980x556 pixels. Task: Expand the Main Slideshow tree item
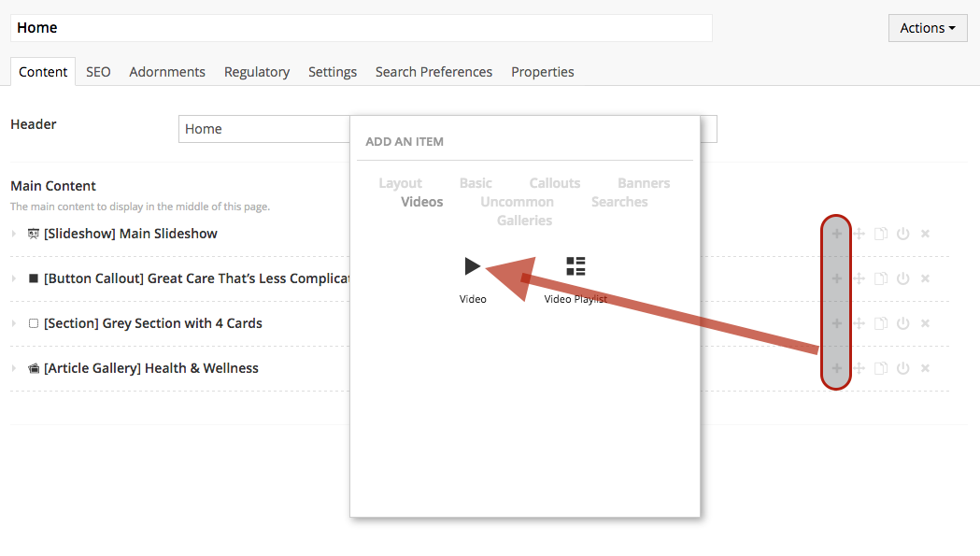click(14, 233)
